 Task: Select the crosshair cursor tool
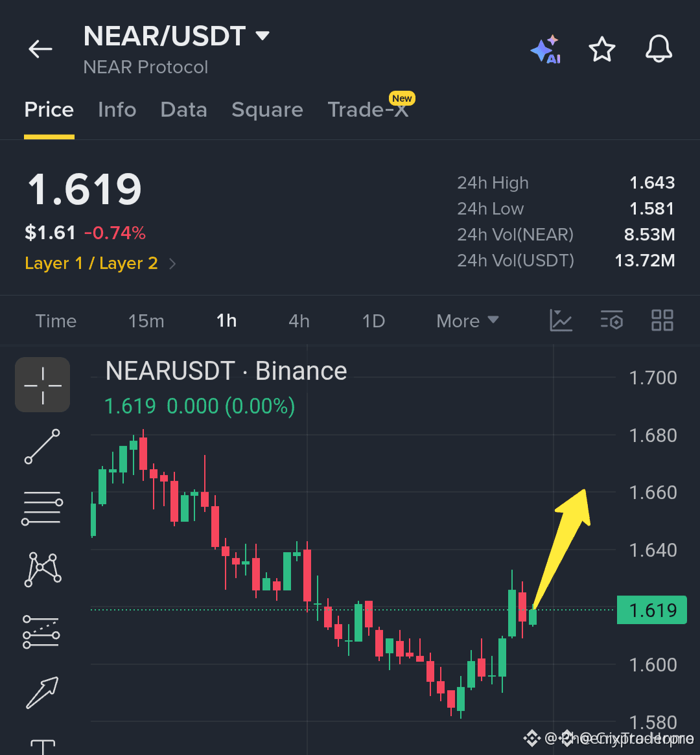tap(42, 385)
